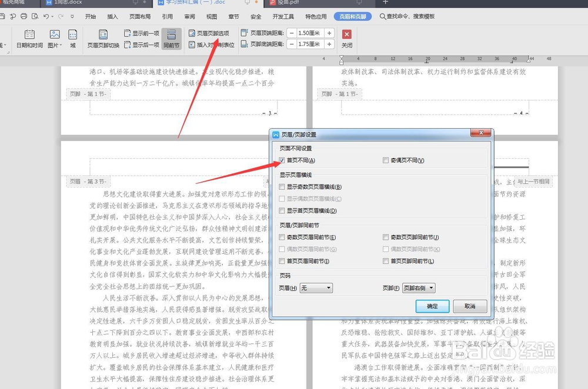Click the 页脚 - 第1节- label on left page
The height and width of the screenshot is (389, 588).
(x=88, y=94)
